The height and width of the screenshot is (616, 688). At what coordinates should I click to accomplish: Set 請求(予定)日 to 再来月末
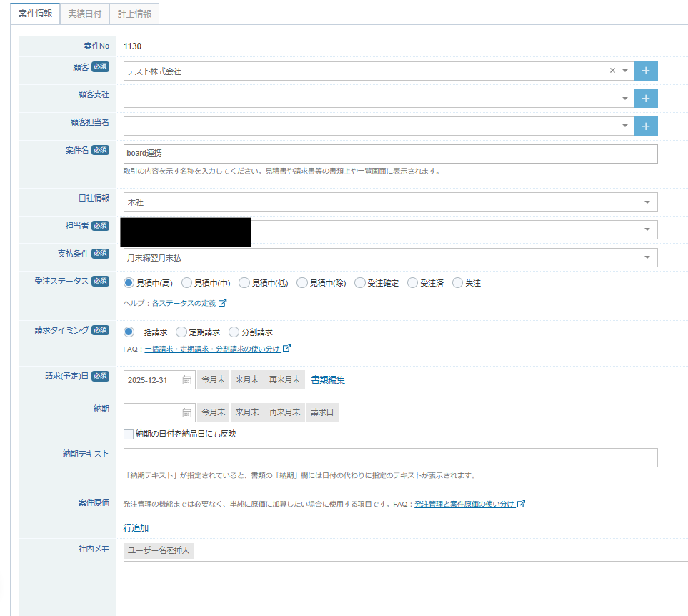coord(285,379)
